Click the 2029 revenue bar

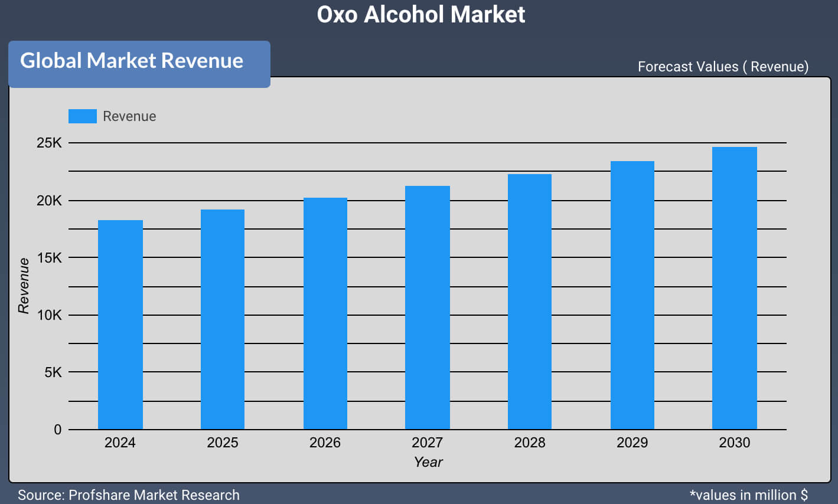click(x=632, y=295)
